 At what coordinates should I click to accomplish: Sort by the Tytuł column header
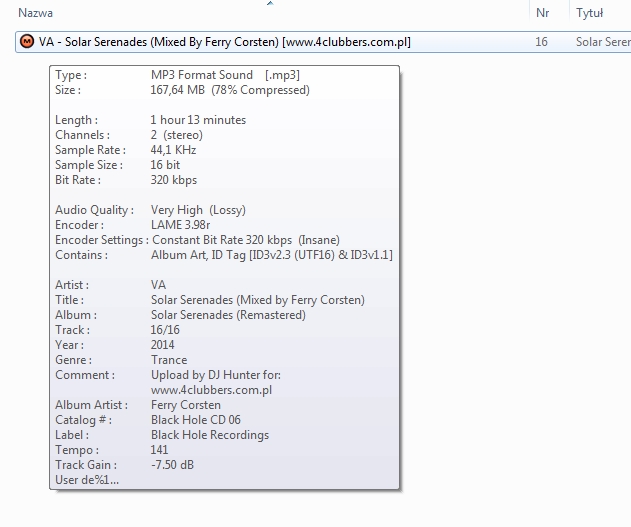pos(590,13)
